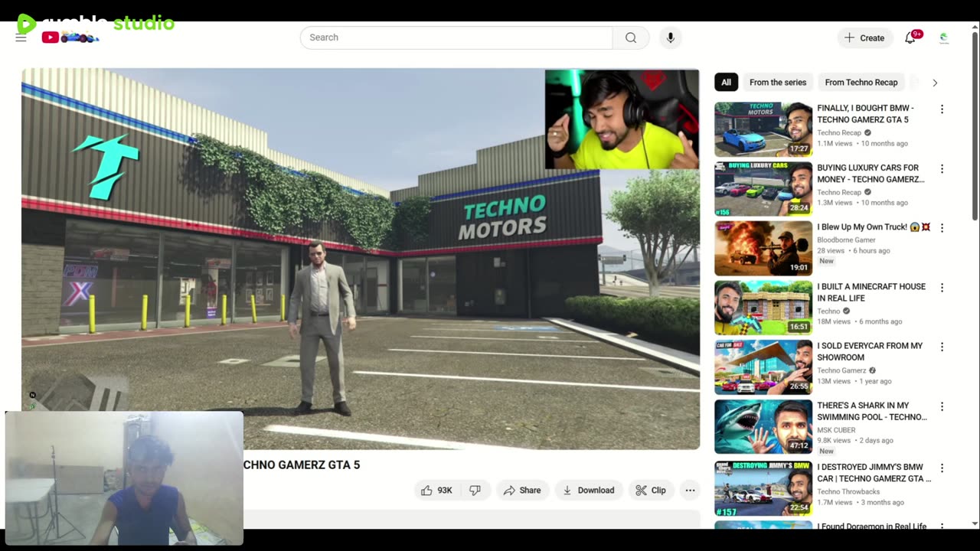Viewport: 980px width, 551px height.
Task: Open the burning truck 19:01 thumbnail
Action: [763, 248]
